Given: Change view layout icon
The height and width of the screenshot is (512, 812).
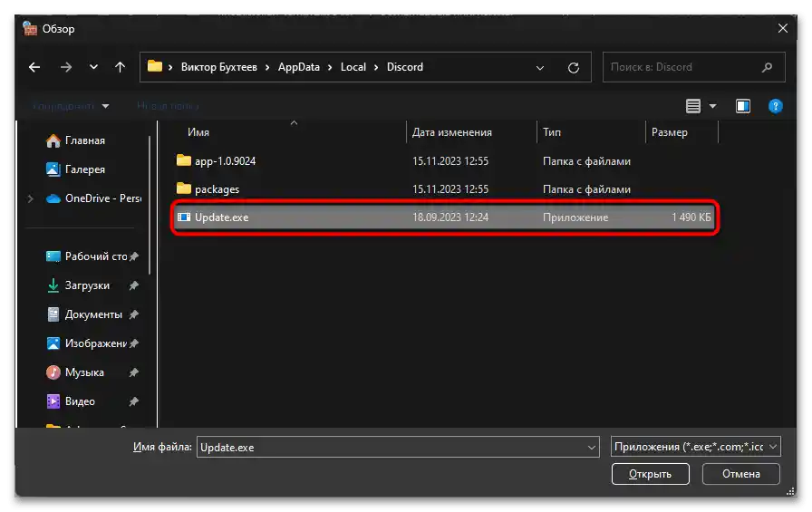Looking at the screenshot, I should click(x=693, y=106).
